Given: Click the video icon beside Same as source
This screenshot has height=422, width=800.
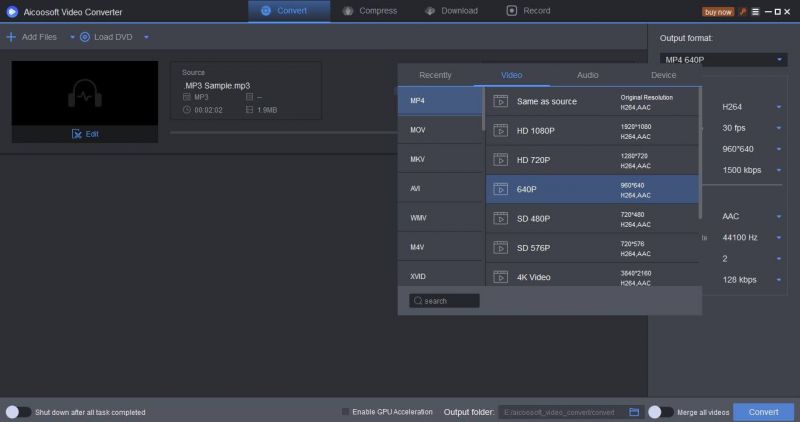Looking at the screenshot, I should [501, 101].
